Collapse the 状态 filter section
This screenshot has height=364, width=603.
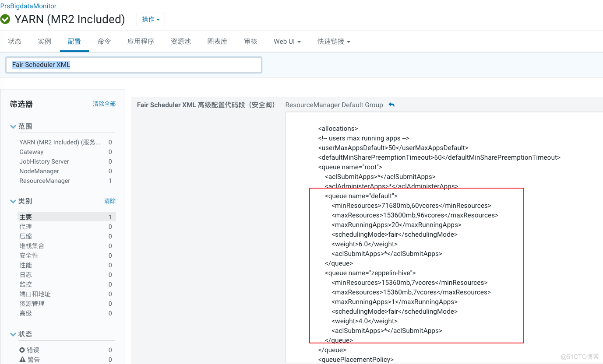[13, 334]
